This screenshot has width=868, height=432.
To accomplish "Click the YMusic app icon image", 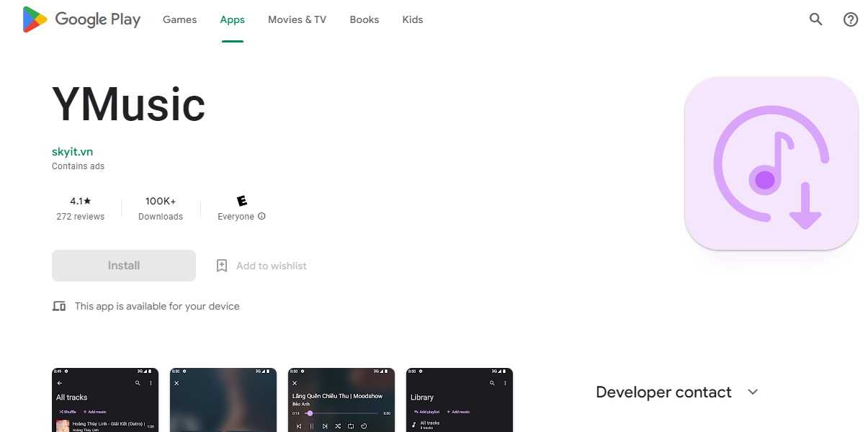I will [x=771, y=163].
